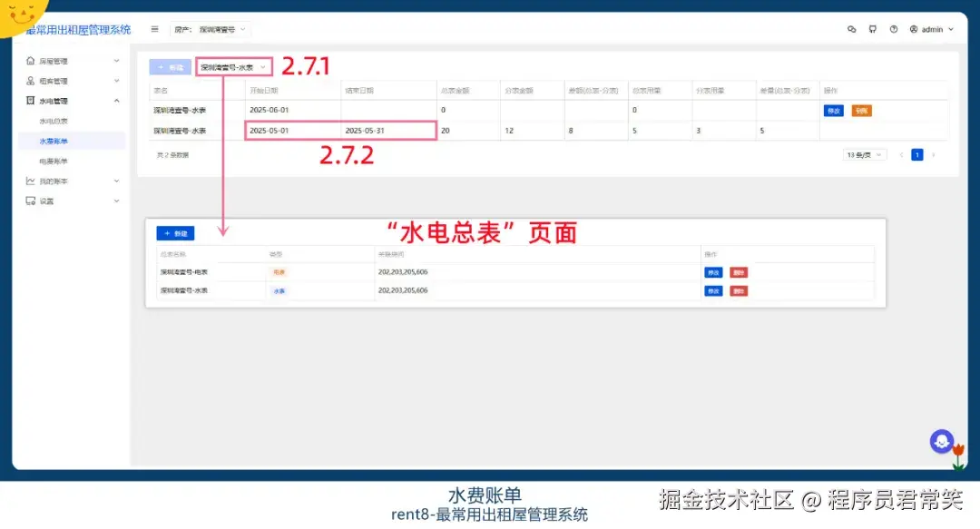Open 我的账本 sidebar menu label
Image resolution: width=980 pixels, height=529 pixels.
click(x=54, y=181)
